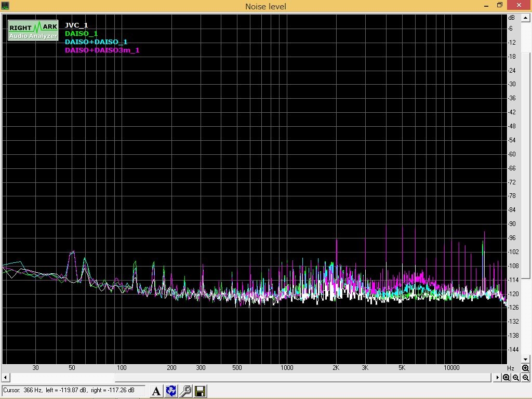Image resolution: width=532 pixels, height=399 pixels.
Task: Click the 'A' text label toolbar icon
Action: tap(156, 391)
